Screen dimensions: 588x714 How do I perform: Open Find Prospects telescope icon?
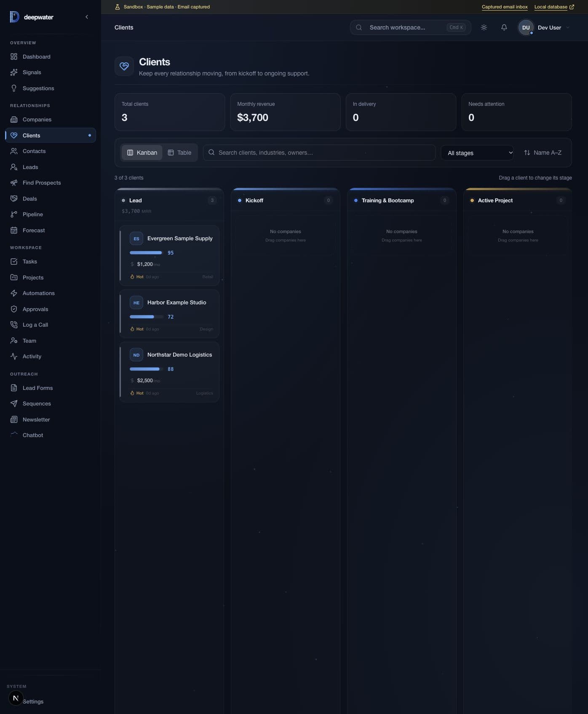click(14, 183)
